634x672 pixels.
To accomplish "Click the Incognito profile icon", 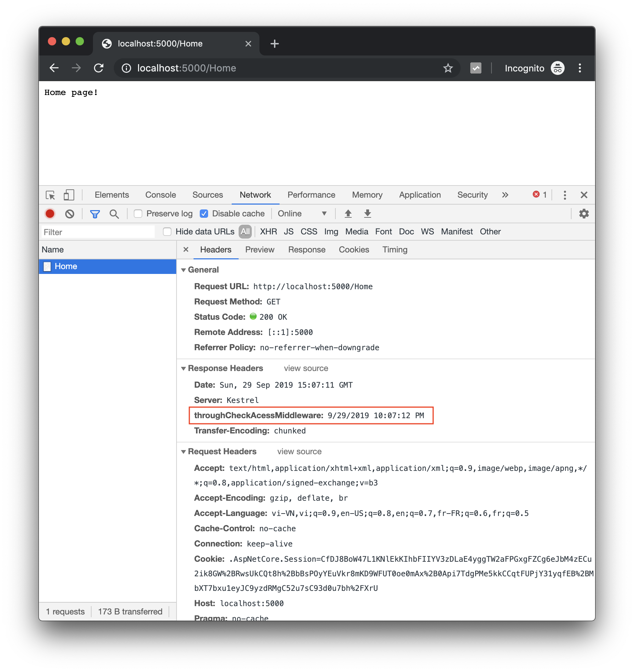I will pos(557,68).
